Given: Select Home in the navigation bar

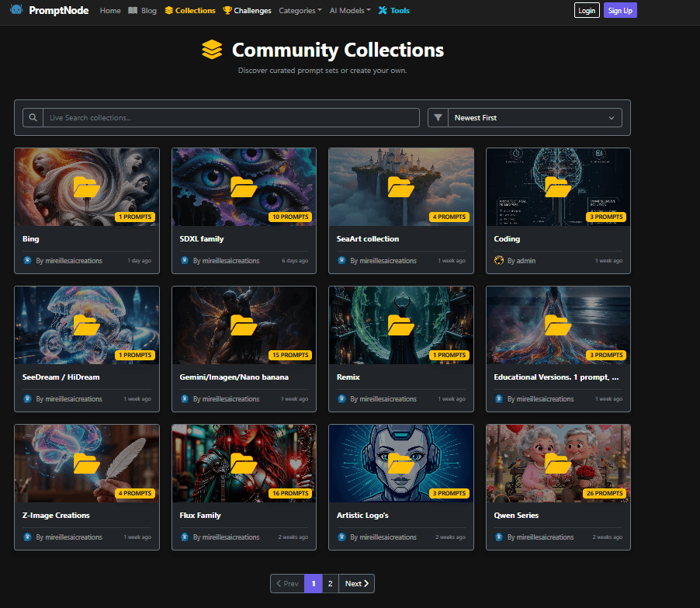Looking at the screenshot, I should coord(109,10).
